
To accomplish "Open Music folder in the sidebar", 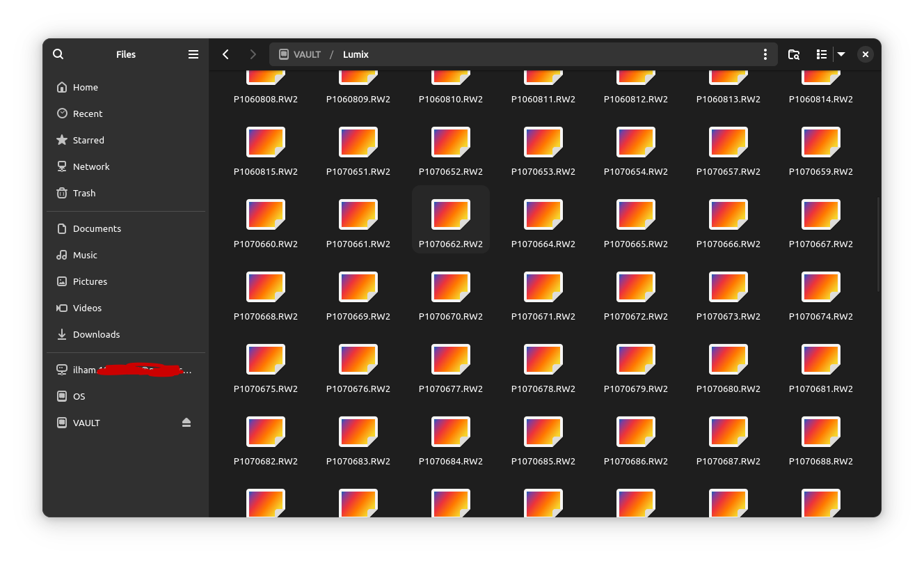I will coord(126,255).
